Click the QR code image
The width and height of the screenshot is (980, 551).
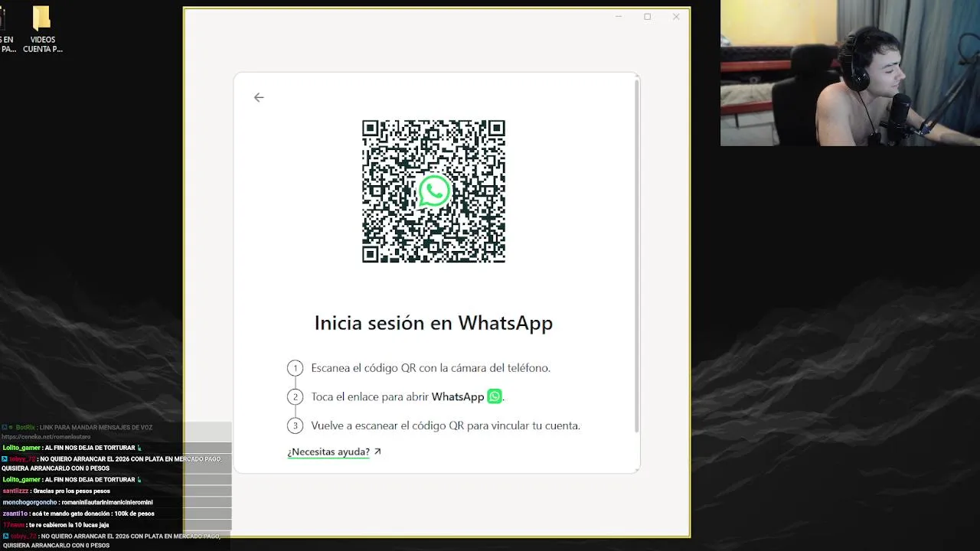433,191
